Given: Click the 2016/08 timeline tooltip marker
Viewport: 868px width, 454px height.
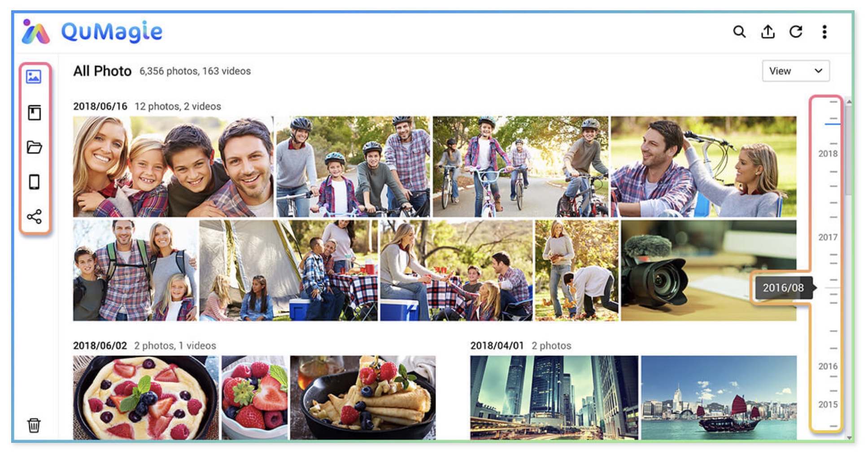Looking at the screenshot, I should pos(783,288).
